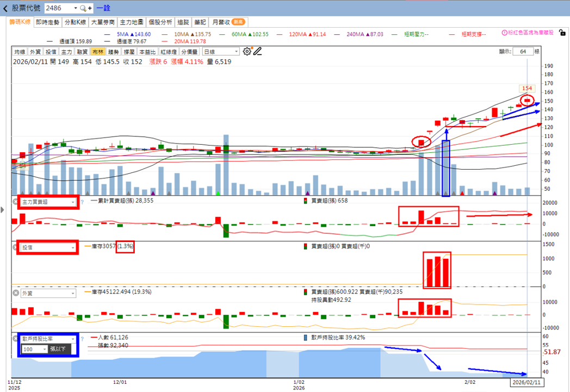
Task: Open chart settings gear icon
Action: 247,51
